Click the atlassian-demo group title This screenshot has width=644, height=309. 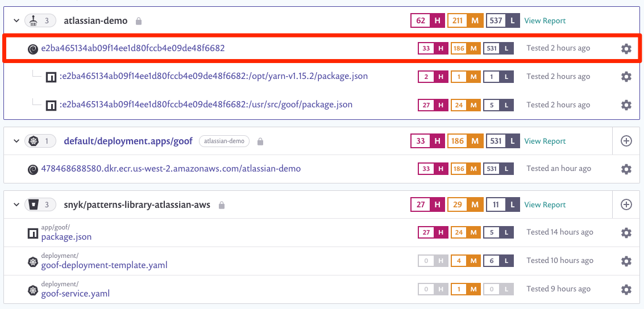coord(95,20)
